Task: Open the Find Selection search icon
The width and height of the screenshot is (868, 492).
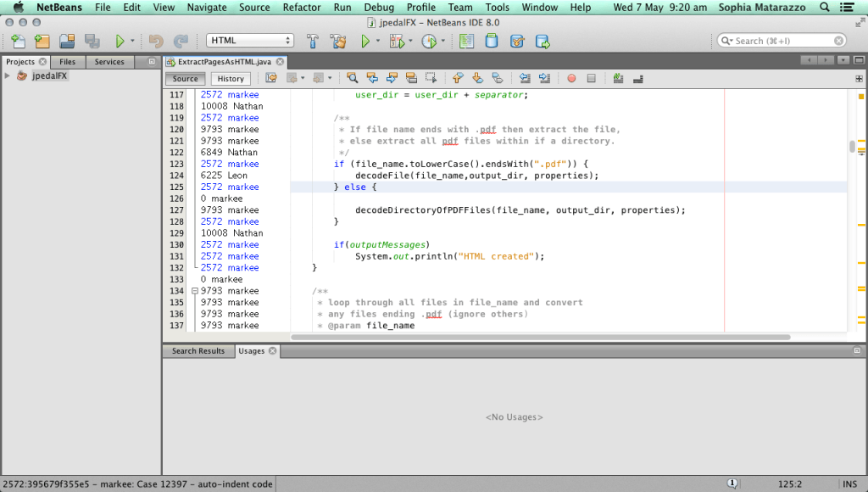Action: (353, 78)
